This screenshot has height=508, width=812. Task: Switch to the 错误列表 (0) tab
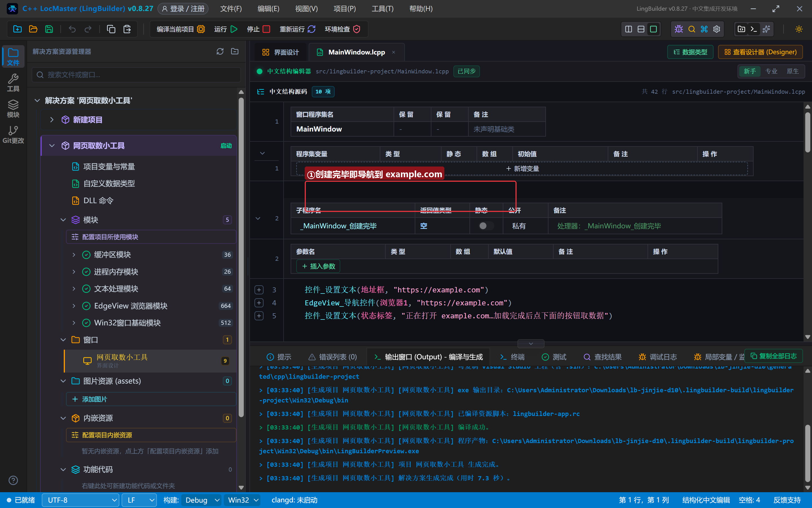click(333, 356)
